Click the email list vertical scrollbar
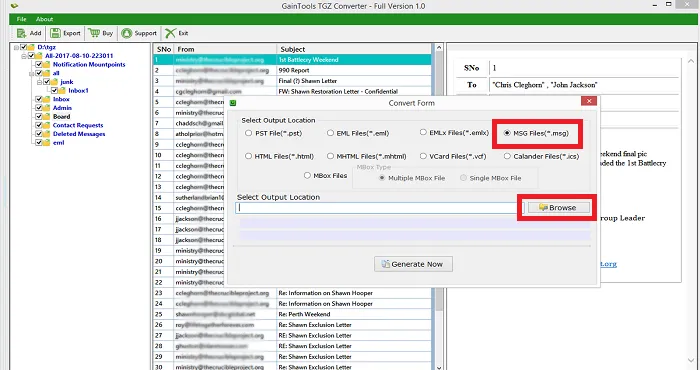This screenshot has height=370, width=700. (x=439, y=208)
